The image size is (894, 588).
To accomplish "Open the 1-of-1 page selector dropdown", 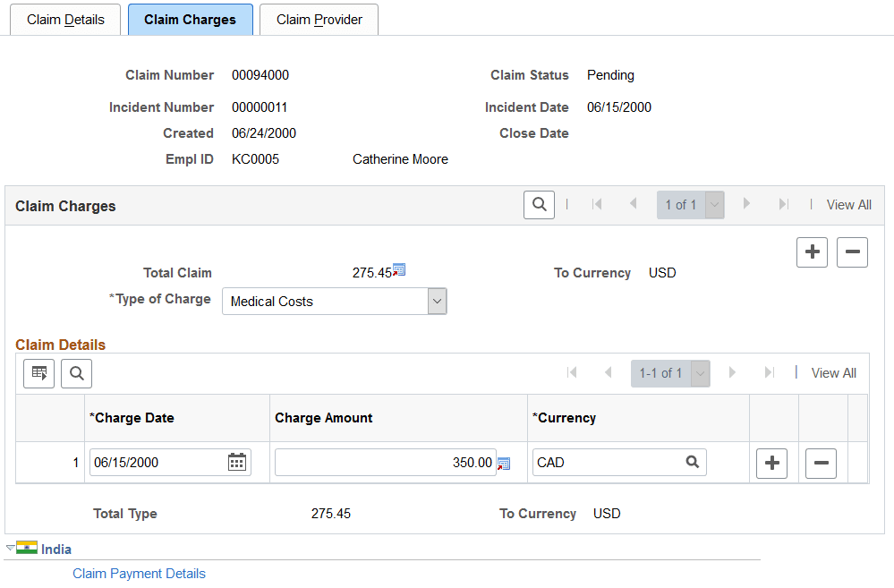I will tap(714, 205).
